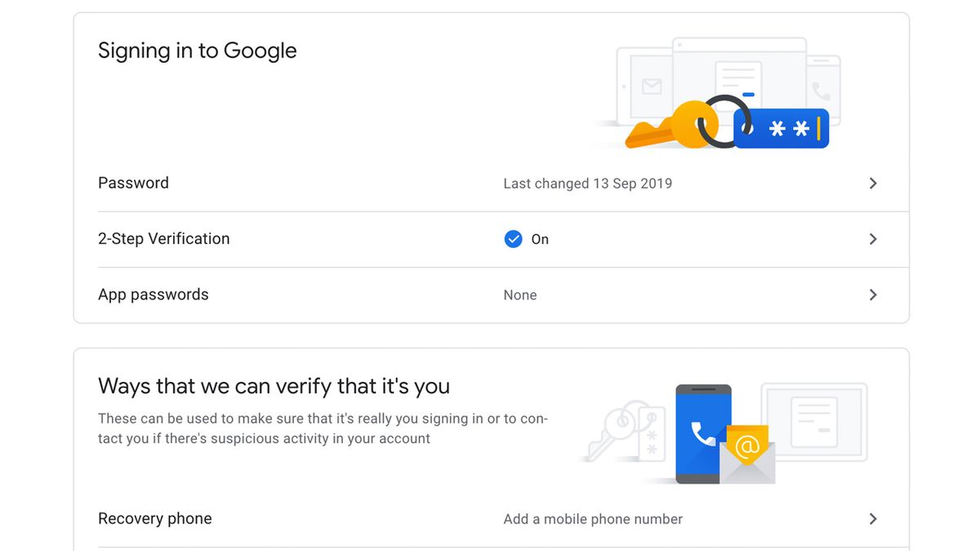Click the Recovery phone label
Image resolution: width=980 pixels, height=551 pixels.
pyautogui.click(x=154, y=519)
